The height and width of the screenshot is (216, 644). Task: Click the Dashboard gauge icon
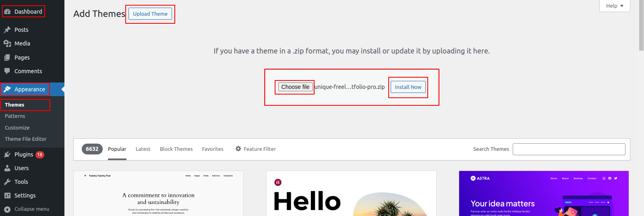7,12
